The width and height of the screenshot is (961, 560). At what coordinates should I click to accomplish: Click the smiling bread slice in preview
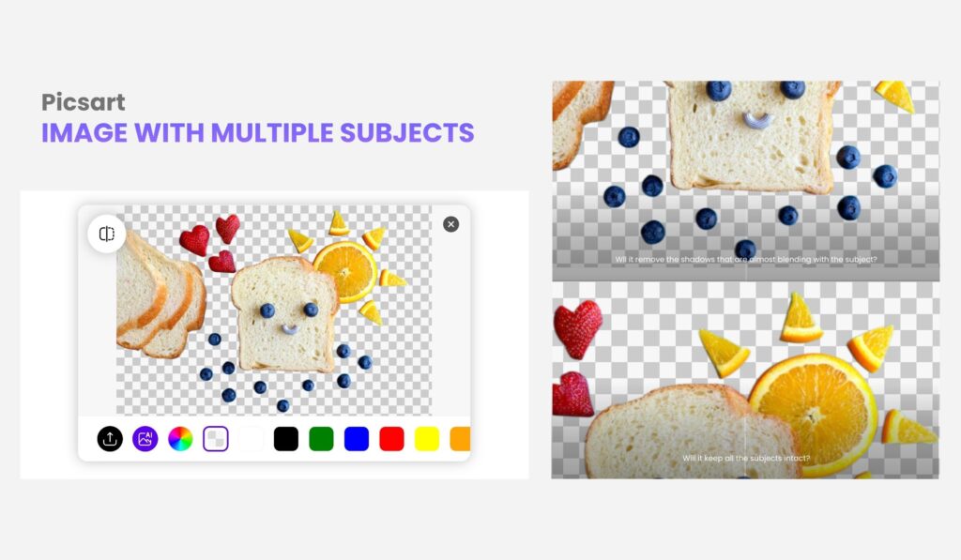pos(285,315)
